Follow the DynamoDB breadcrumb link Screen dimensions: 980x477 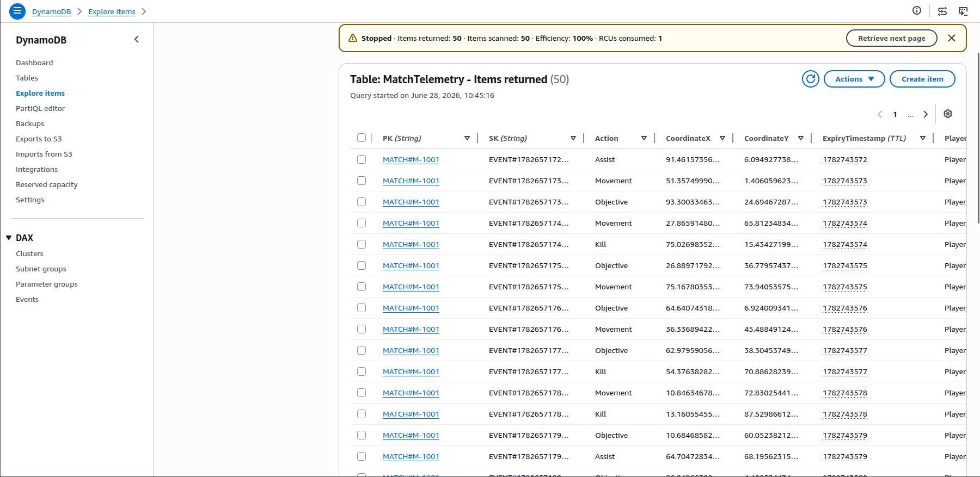tap(51, 11)
